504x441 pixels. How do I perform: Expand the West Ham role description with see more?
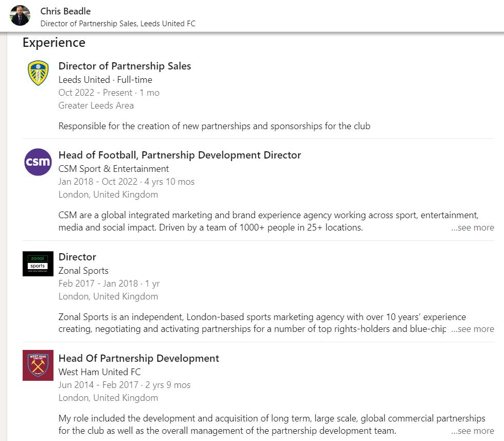(x=472, y=430)
